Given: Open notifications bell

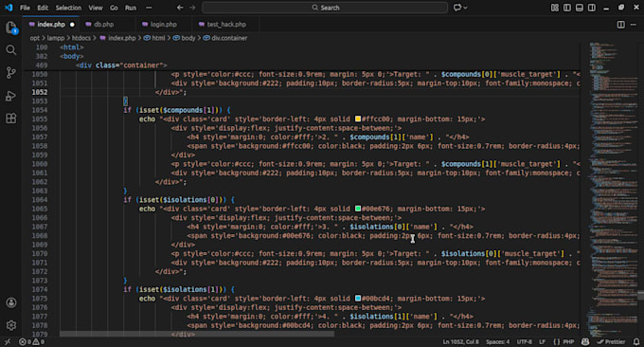Looking at the screenshot, I should pyautogui.click(x=636, y=341).
